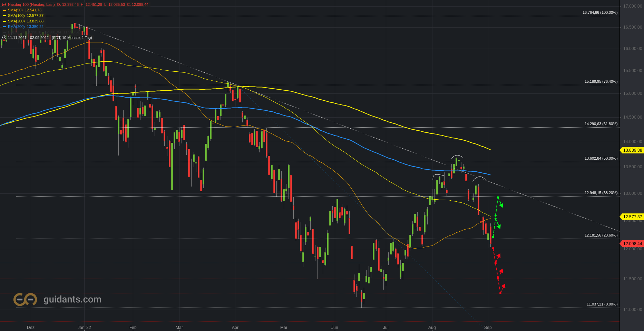Click the Mär label on the time axis
This screenshot has height=331, width=644.
coord(179,328)
